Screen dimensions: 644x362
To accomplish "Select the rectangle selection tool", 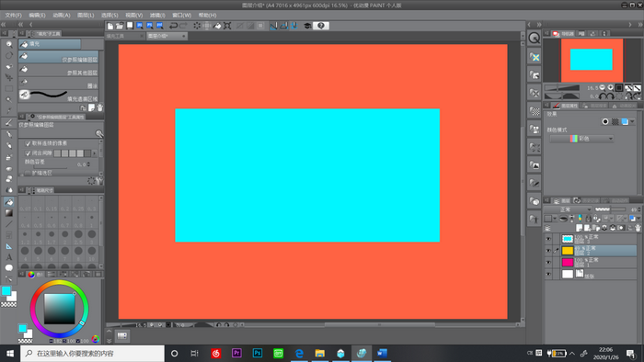I will [x=8, y=88].
